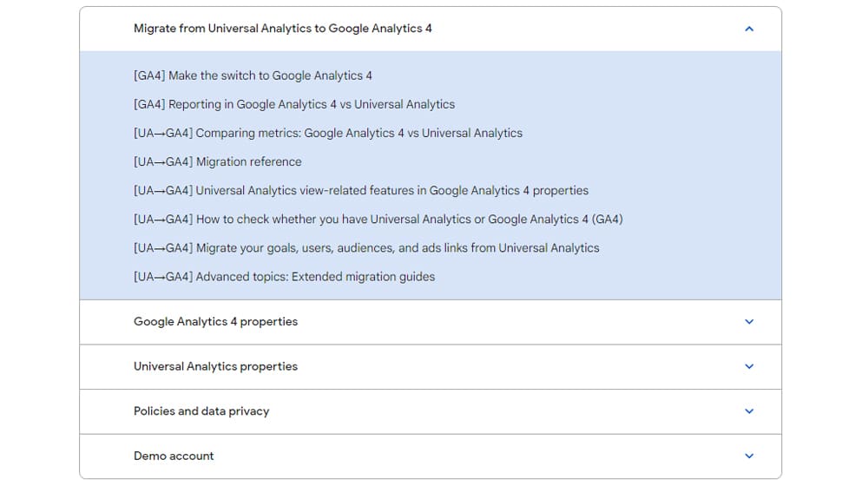
Task: Open the Universal Analytics properties section title
Action: (x=215, y=366)
